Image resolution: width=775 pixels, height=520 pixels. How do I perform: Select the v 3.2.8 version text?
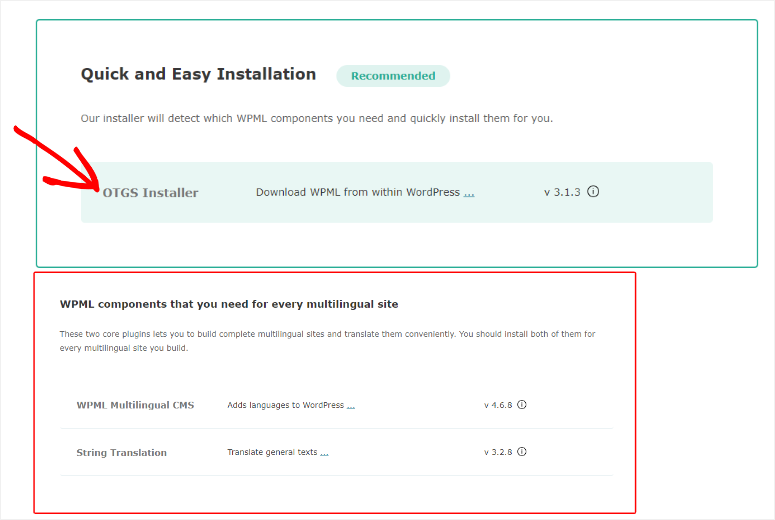click(x=498, y=452)
